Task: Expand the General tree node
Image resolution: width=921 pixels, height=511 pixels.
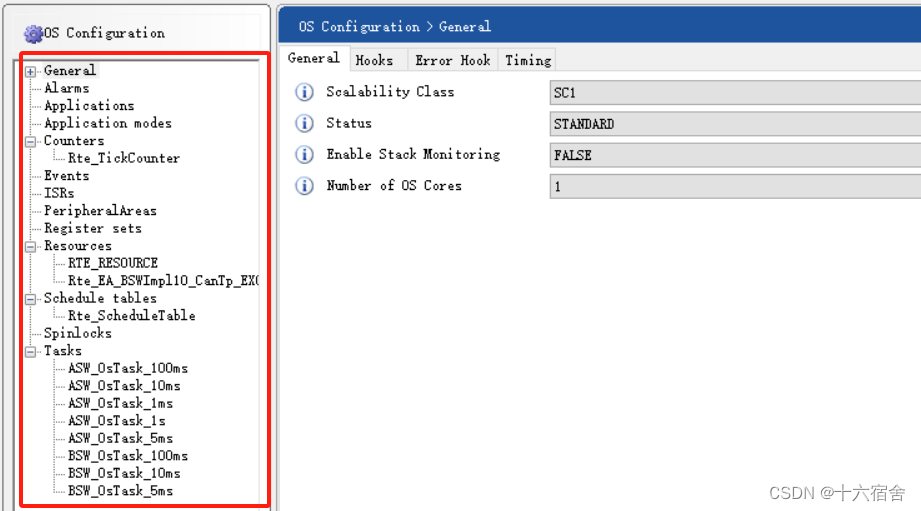Action: 31,72
